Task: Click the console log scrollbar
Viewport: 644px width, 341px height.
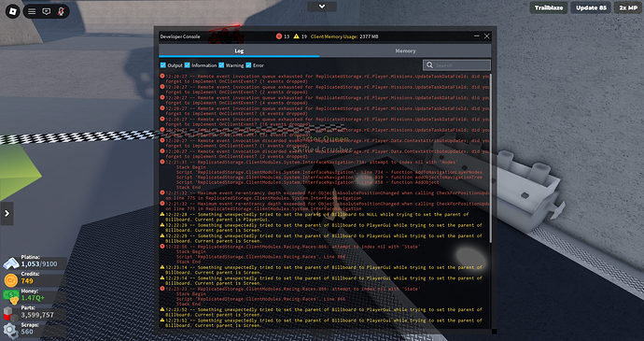Action: 490,159
